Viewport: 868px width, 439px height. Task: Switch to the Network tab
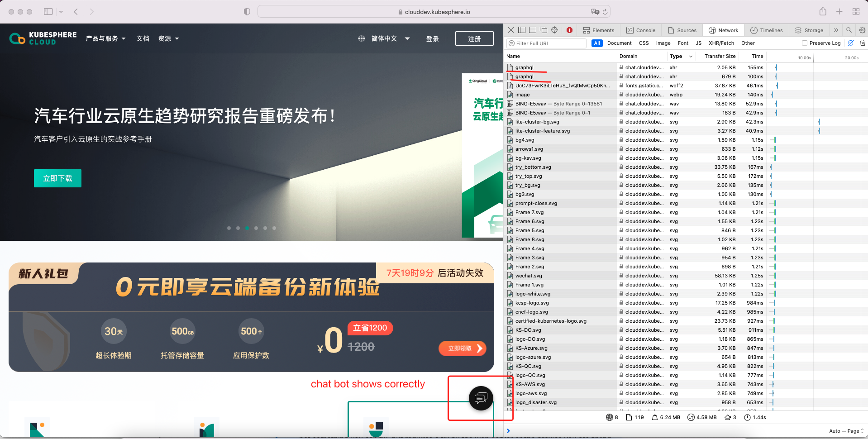coord(723,30)
